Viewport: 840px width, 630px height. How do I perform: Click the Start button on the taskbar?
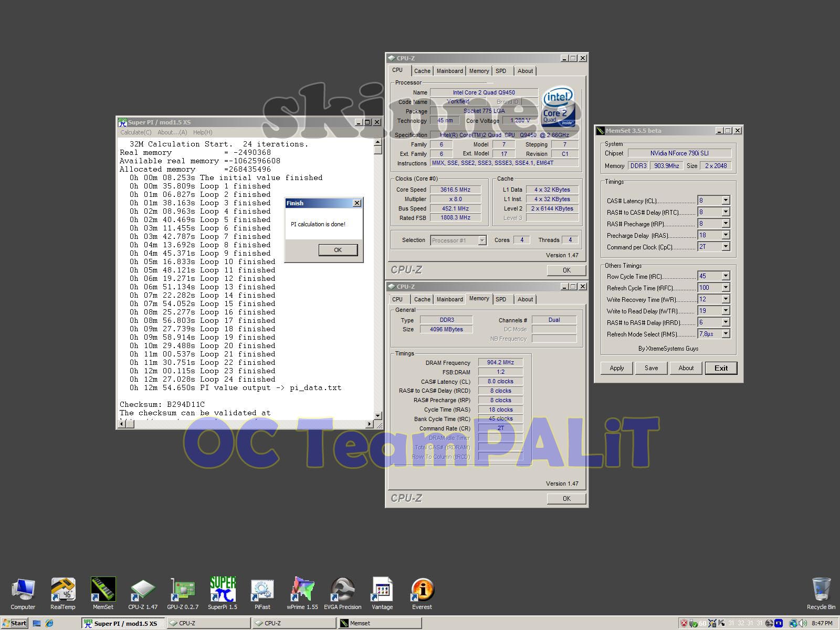14,623
